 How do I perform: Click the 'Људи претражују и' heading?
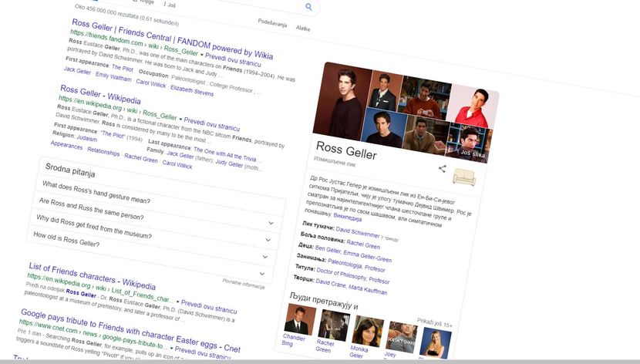[x=324, y=300]
